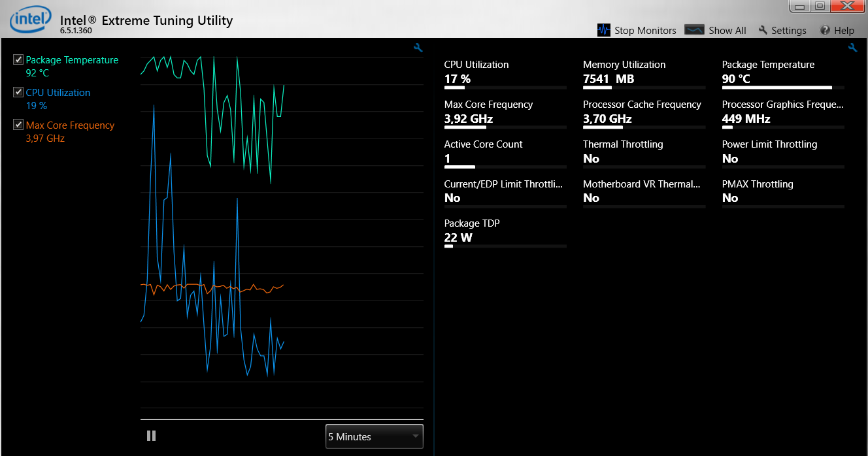Click the Power Limit Throttling monitor label
Viewport: 868px width, 456px height.
(769, 144)
